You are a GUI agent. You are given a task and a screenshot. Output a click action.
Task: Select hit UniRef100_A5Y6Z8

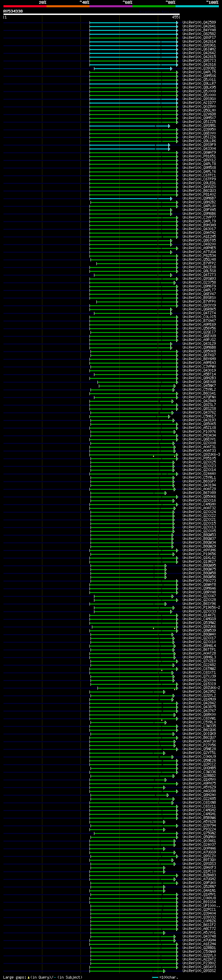(x=199, y=821)
